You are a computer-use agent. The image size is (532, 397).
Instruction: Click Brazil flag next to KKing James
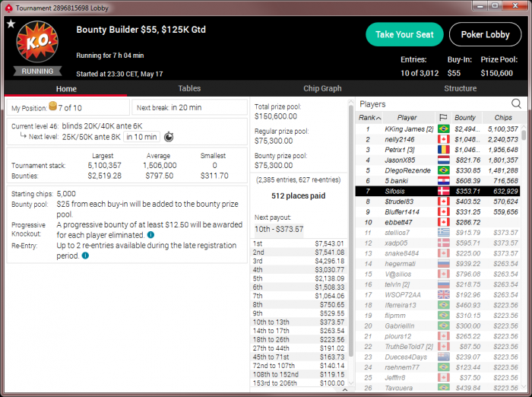pyautogui.click(x=443, y=129)
